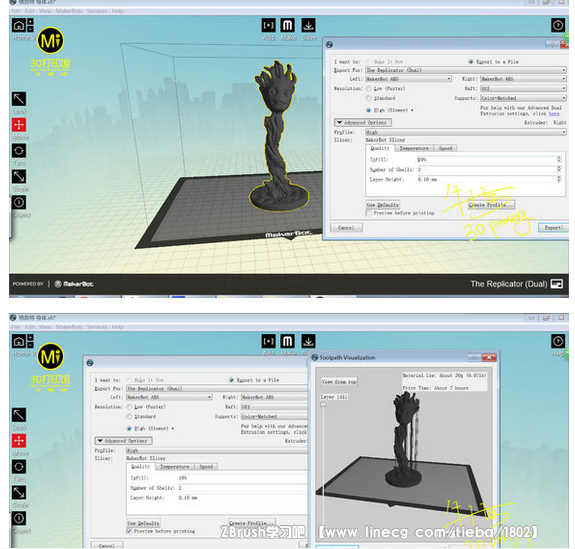This screenshot has height=549, width=575.
Task: Switch to Quality tab in upper dialog
Action: pyautogui.click(x=380, y=148)
